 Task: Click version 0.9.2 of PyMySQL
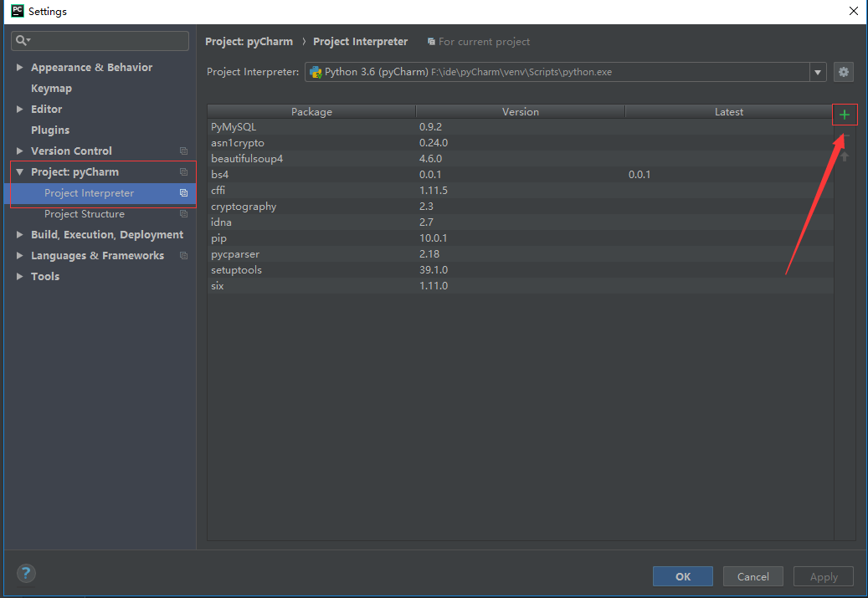click(431, 126)
